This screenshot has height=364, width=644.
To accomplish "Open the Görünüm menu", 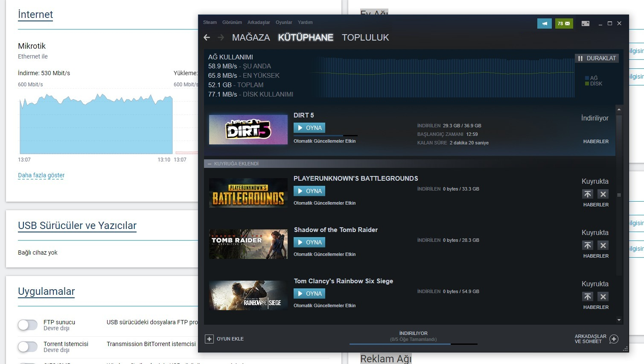I will [232, 22].
